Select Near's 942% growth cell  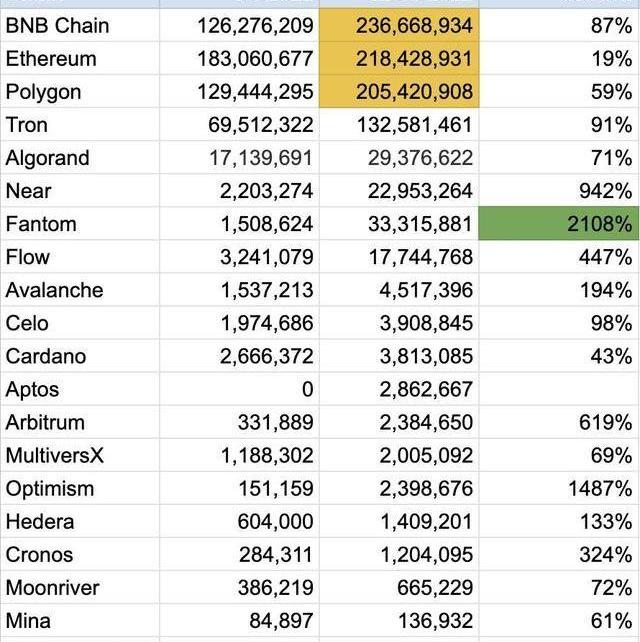[x=559, y=191]
